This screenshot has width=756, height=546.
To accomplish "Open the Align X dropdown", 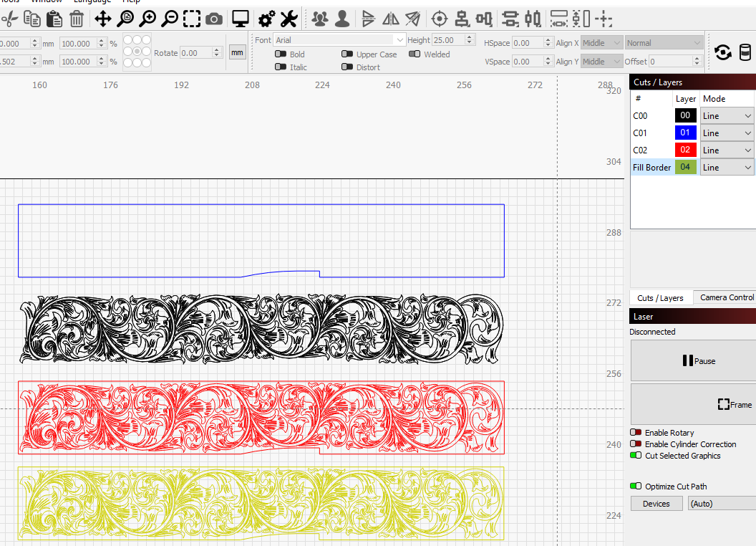I will pyautogui.click(x=601, y=42).
